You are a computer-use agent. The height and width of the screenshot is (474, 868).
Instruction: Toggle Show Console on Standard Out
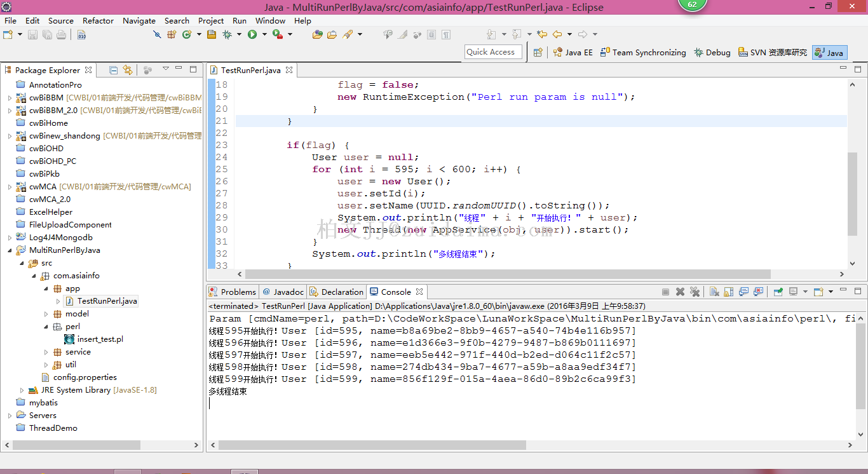click(743, 292)
